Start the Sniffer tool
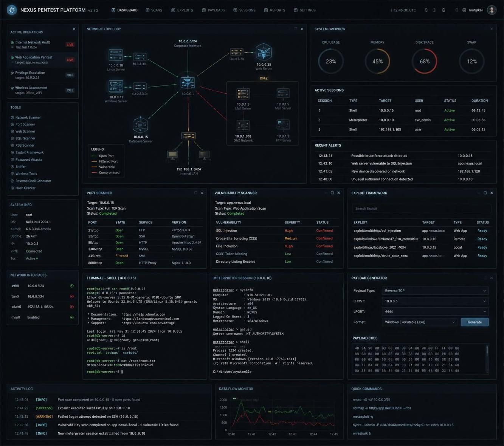The image size is (504, 446). pyautogui.click(x=20, y=167)
